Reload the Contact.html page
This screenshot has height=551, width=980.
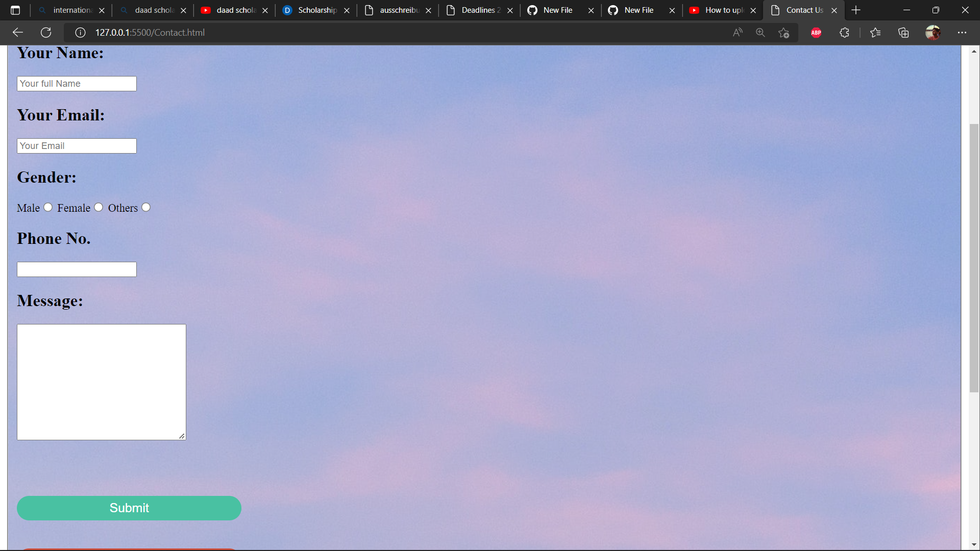tap(46, 33)
